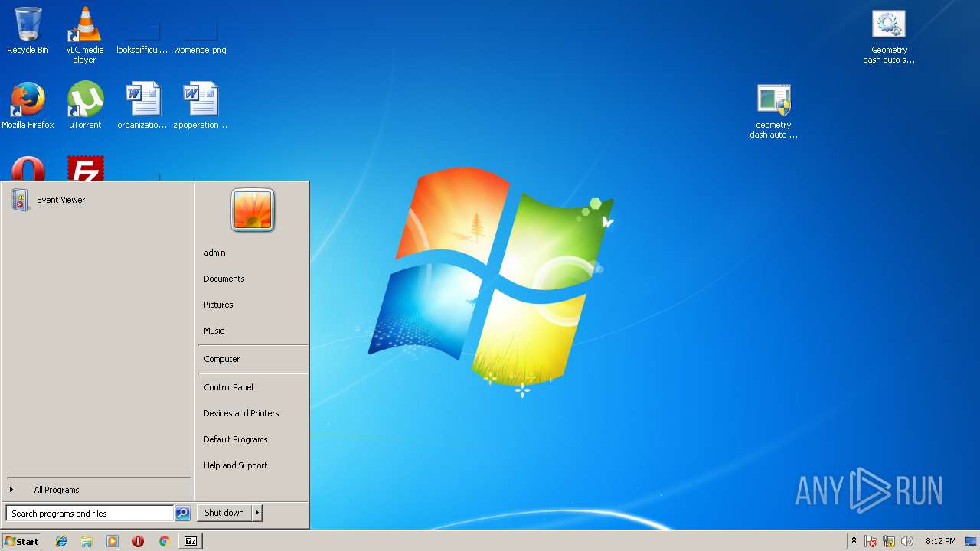The image size is (980, 551).
Task: Focus the Search programs and files box
Action: [90, 514]
